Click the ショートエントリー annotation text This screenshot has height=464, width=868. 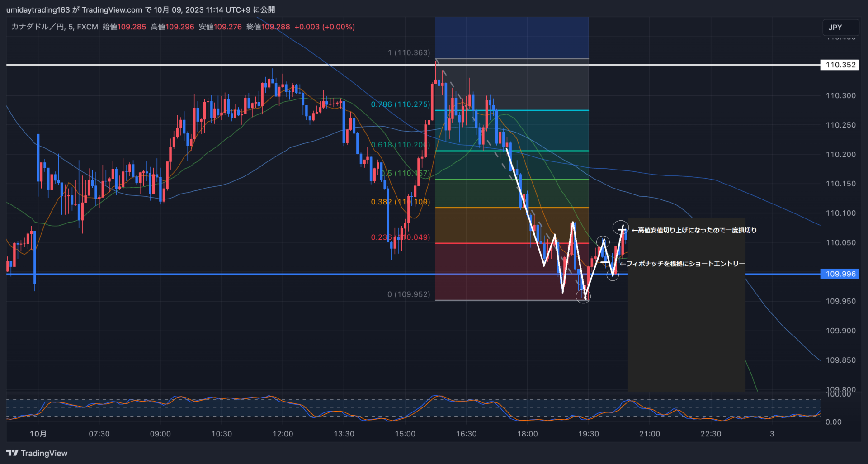click(x=683, y=264)
